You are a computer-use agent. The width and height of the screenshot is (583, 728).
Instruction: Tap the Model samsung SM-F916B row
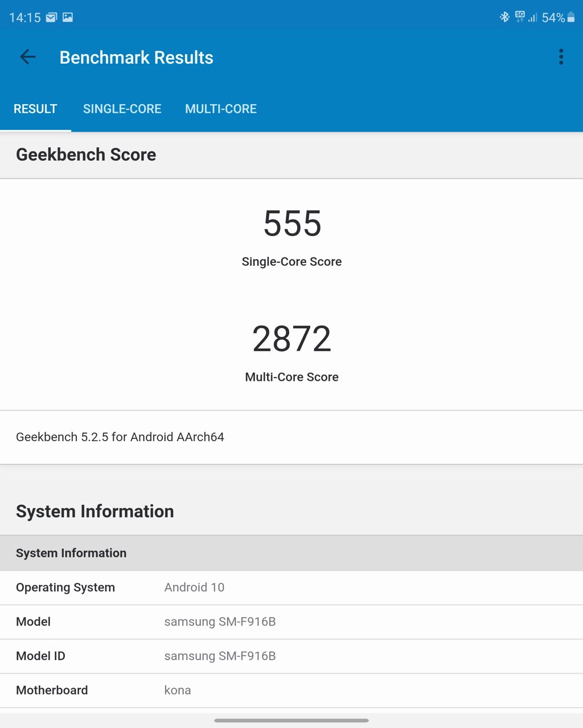(x=291, y=622)
